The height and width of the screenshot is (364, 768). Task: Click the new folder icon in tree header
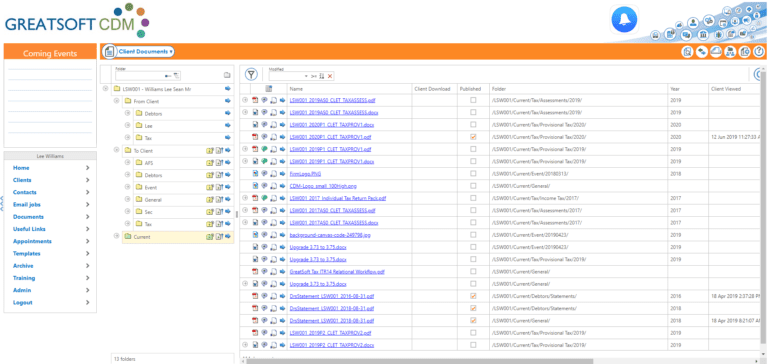pyautogui.click(x=227, y=75)
